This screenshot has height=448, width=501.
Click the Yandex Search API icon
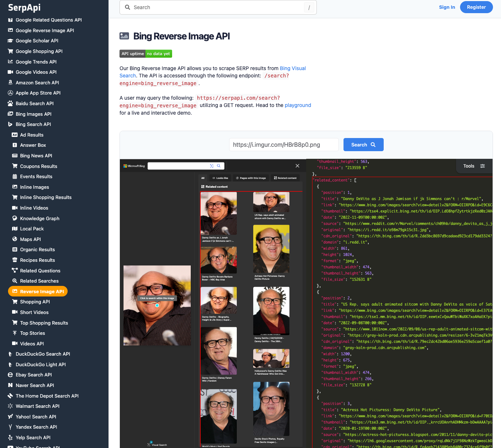[10, 427]
